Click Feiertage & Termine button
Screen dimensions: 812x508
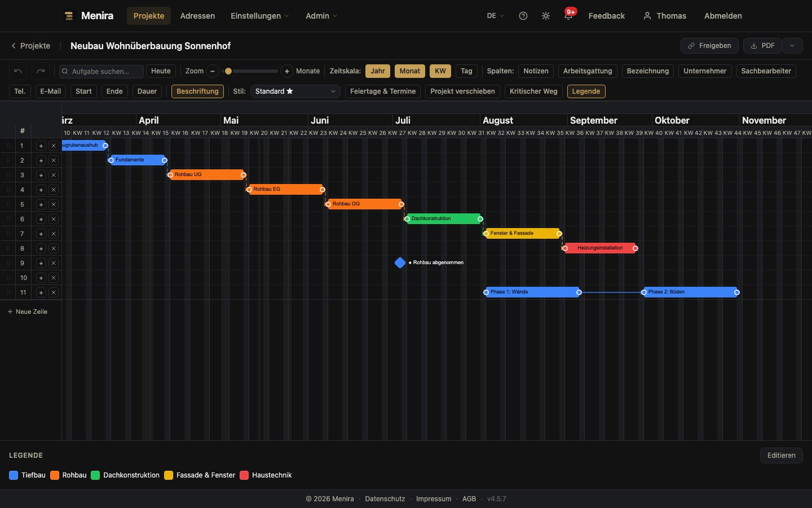click(x=383, y=91)
